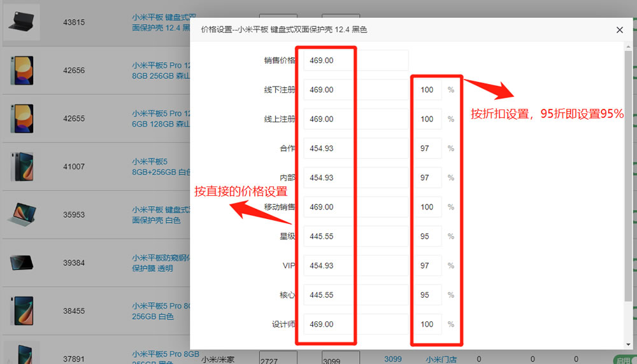Set 线上注册 discount percentage field

click(x=428, y=119)
